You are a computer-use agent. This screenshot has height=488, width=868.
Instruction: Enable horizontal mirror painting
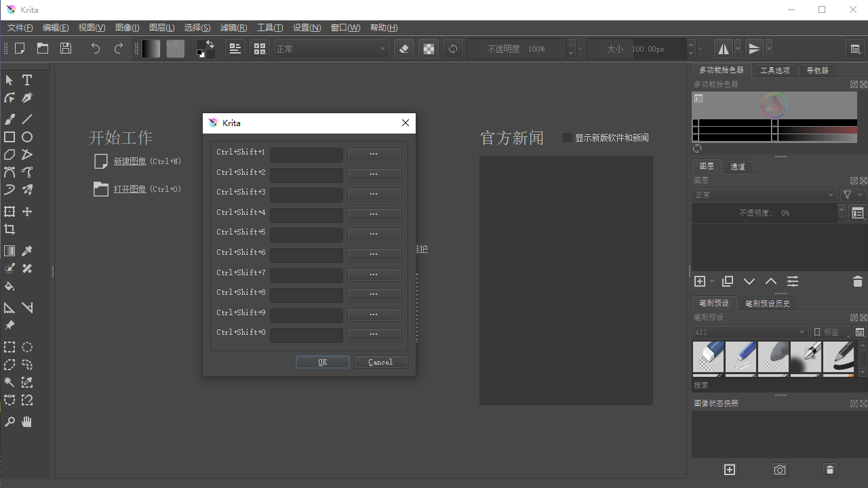[x=723, y=48]
